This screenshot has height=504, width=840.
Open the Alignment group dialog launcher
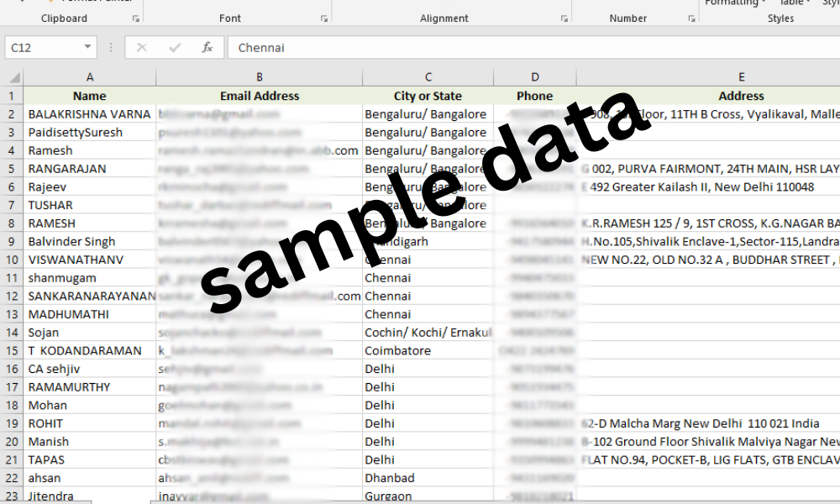pyautogui.click(x=564, y=18)
